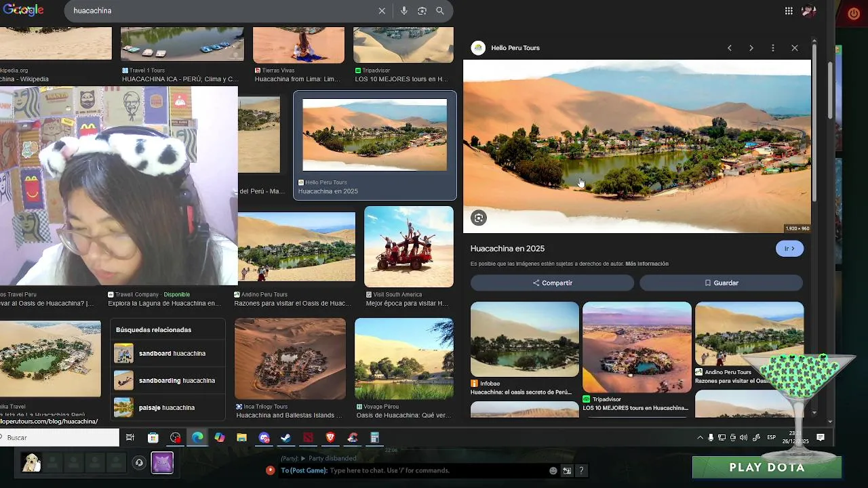This screenshot has height=488, width=868.
Task: Start a voice search with the microphone
Action: coord(403,11)
